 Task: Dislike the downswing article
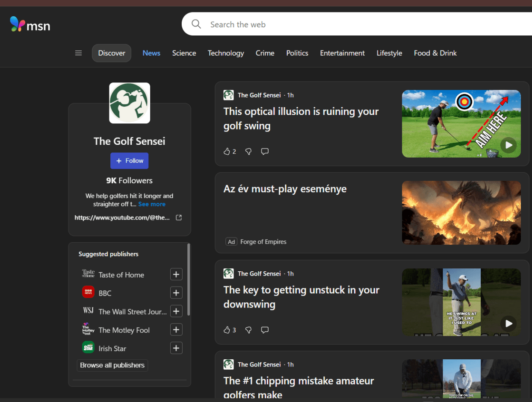point(248,330)
